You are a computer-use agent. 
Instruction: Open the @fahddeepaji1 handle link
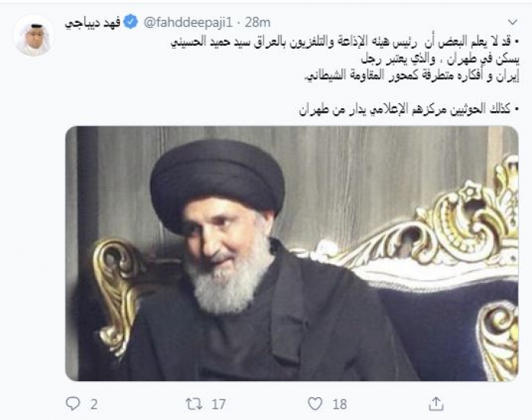[x=188, y=23]
